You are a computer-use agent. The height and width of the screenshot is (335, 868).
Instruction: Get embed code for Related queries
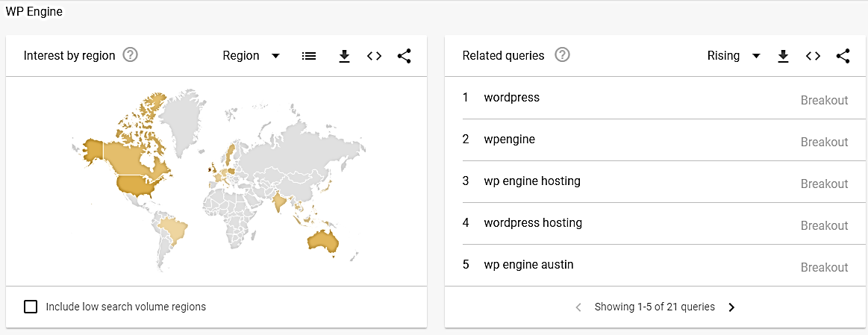813,56
